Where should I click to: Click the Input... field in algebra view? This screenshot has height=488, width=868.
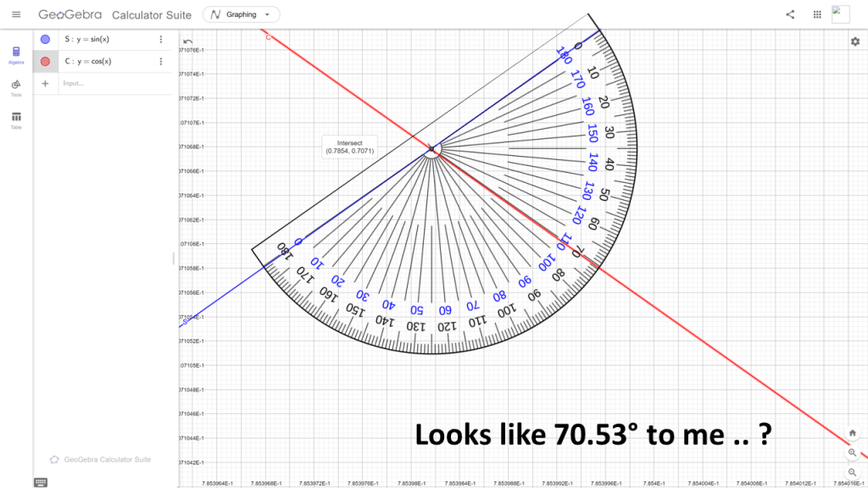coord(110,83)
